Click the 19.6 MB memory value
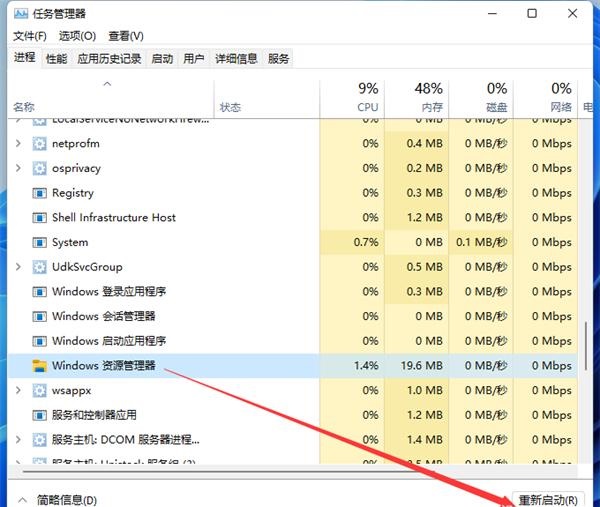The height and width of the screenshot is (507, 600). click(422, 366)
